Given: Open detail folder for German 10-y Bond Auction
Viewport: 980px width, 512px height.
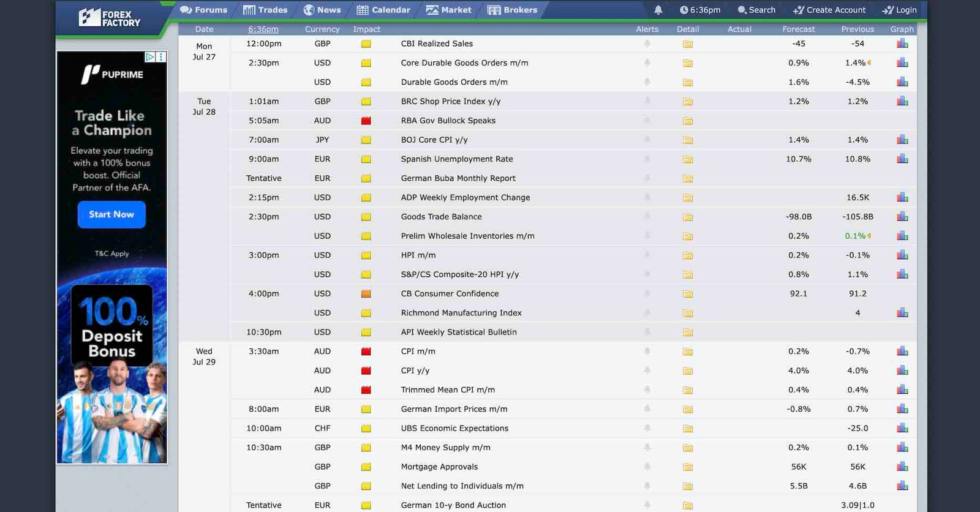Looking at the screenshot, I should tap(688, 505).
